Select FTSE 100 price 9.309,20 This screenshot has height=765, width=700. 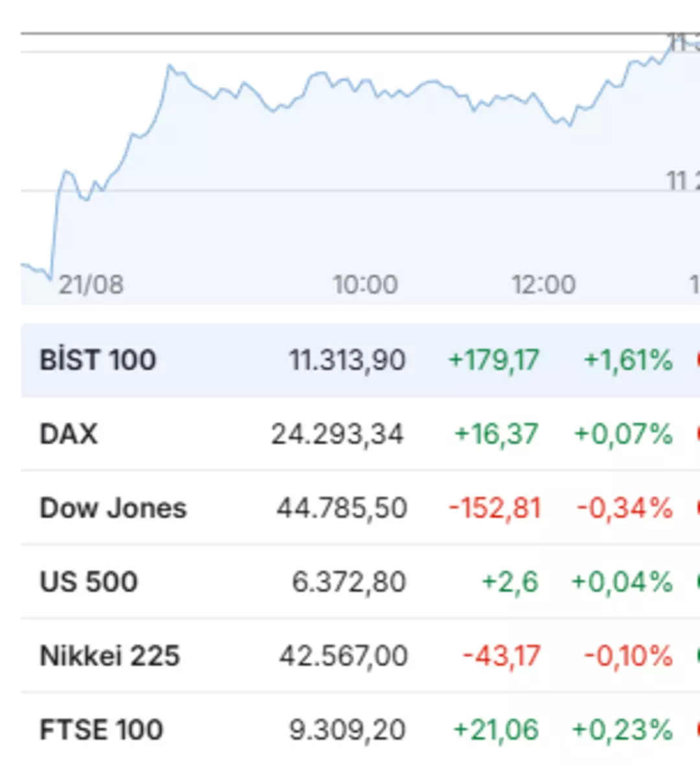(x=347, y=729)
